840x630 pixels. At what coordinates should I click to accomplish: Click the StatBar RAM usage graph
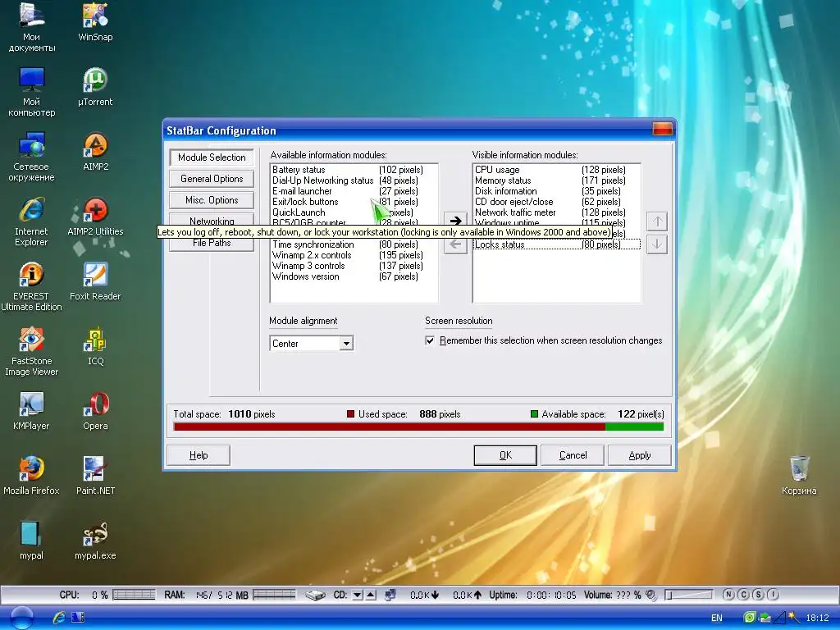(274, 596)
